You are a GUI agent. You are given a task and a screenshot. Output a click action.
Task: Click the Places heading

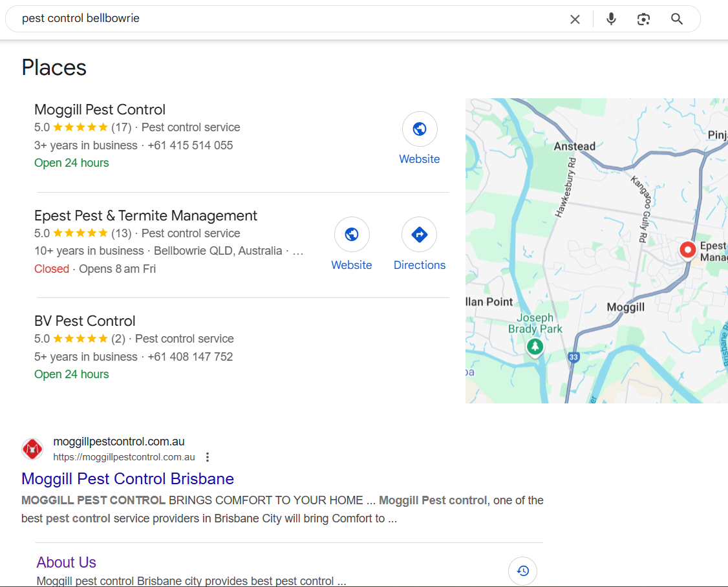point(54,68)
